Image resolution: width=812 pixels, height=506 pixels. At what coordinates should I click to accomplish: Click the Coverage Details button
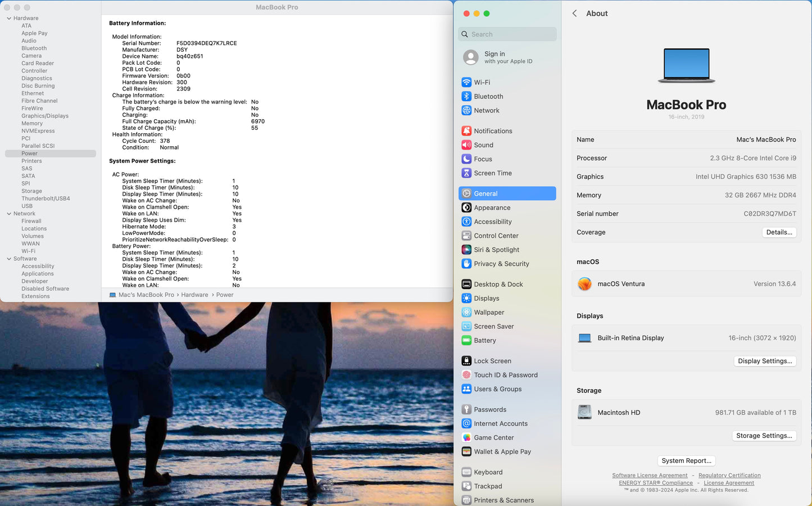click(779, 232)
